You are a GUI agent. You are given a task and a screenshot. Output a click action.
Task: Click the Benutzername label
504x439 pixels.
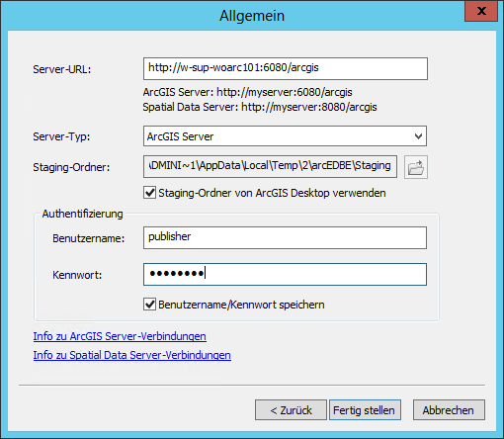[x=89, y=238]
